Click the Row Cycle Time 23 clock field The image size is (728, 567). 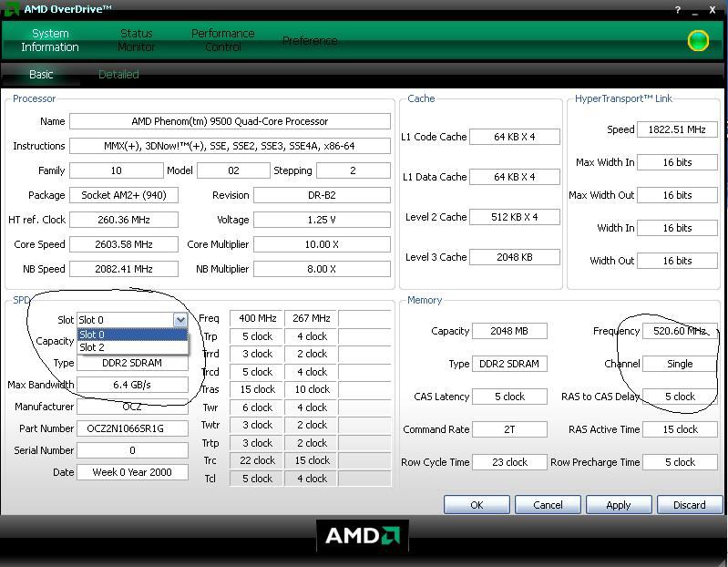[509, 462]
